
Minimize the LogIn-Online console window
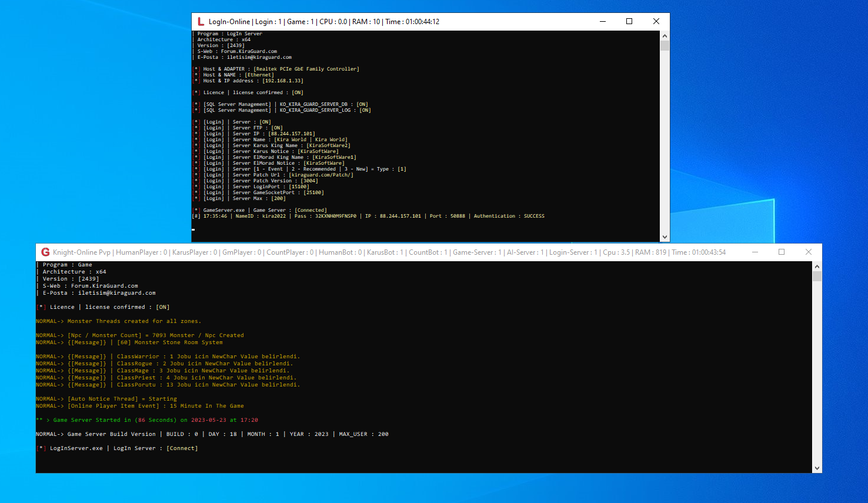(603, 22)
